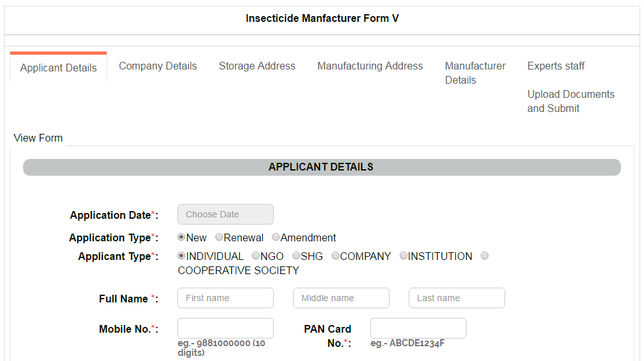Select Amendment application type option
Viewport: 644px width, 361px height.
[x=276, y=237]
